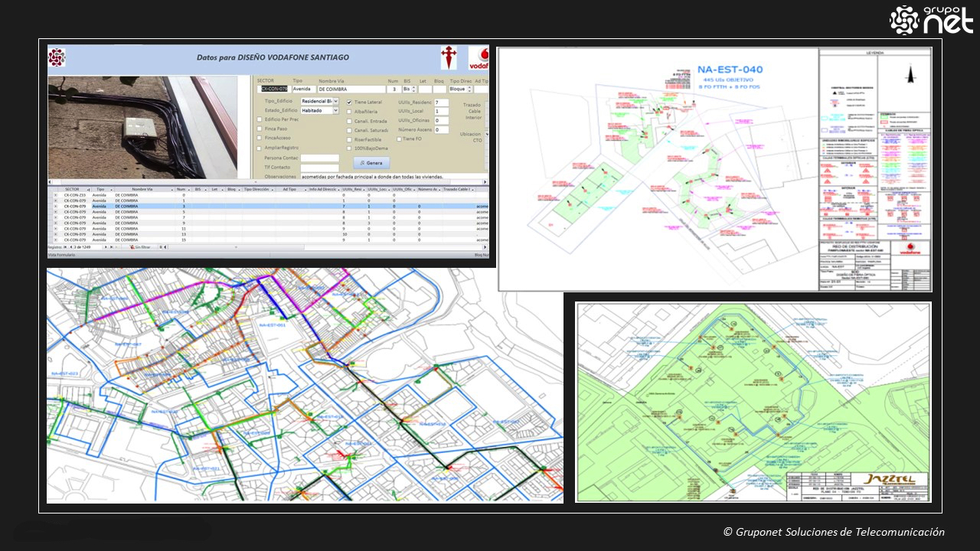Click the Nombre Vía column header
The image size is (980, 551).
pyautogui.click(x=143, y=189)
